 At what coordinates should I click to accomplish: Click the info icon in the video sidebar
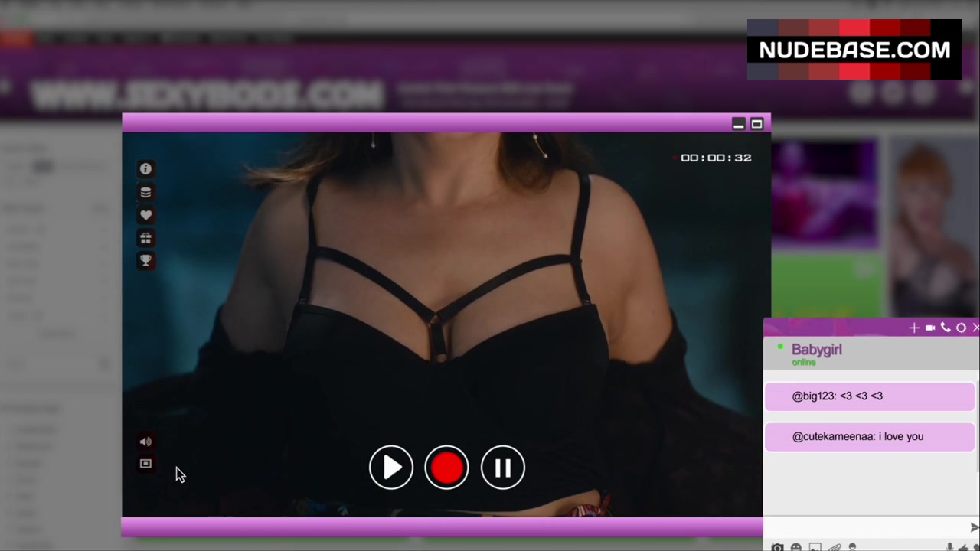pyautogui.click(x=145, y=169)
